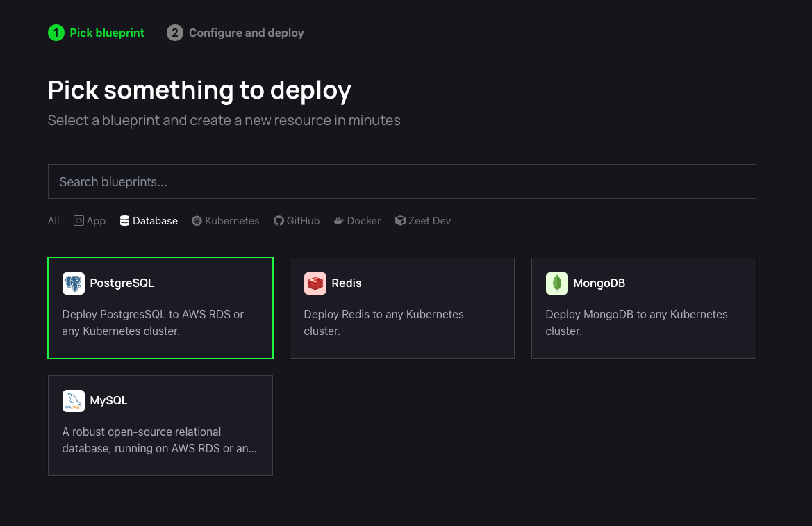Filter by Zeet Dev label
Viewport: 812px width, 526px height.
coord(429,221)
